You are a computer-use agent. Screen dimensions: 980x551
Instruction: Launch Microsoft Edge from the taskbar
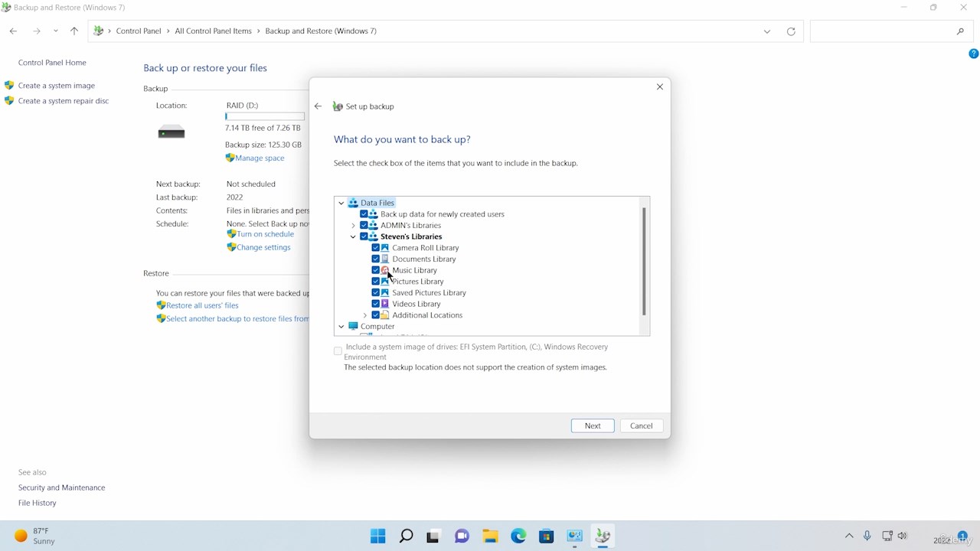tap(518, 536)
